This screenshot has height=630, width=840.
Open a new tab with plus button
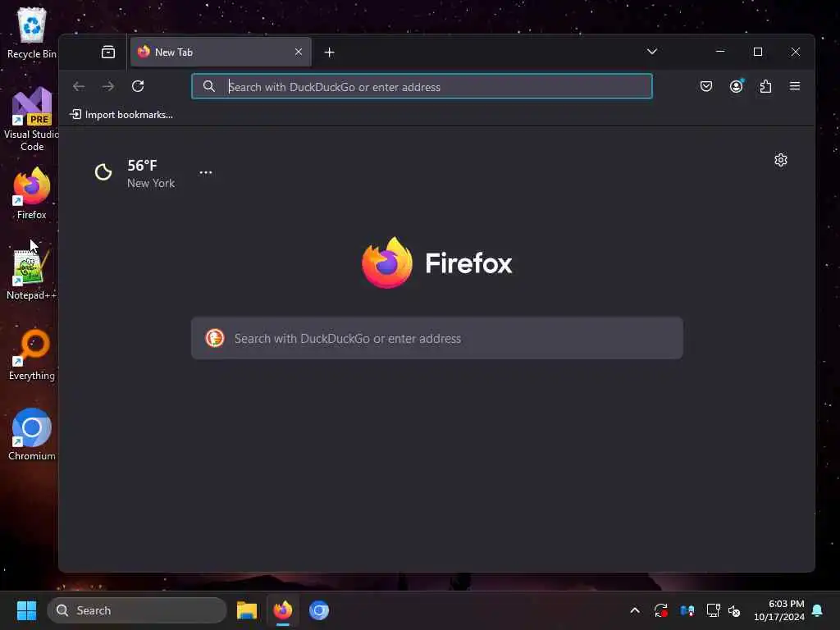click(330, 52)
